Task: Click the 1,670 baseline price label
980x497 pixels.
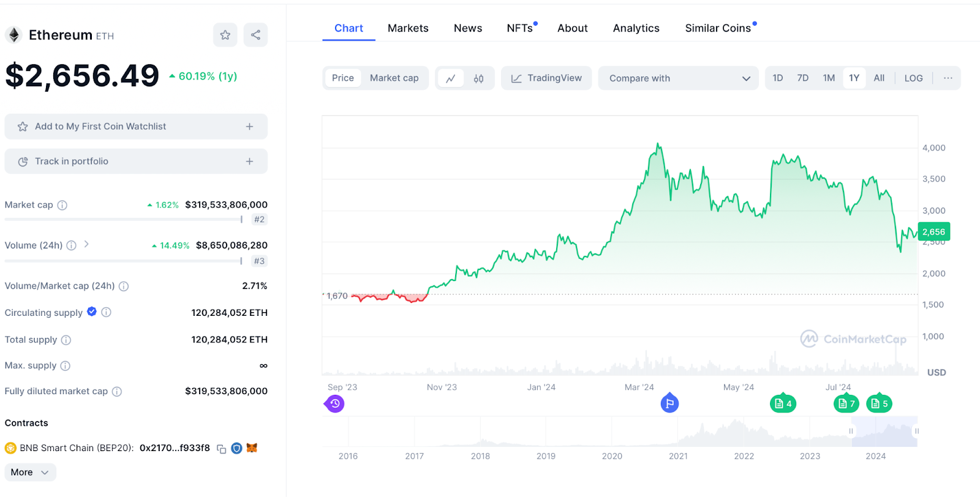Action: pos(337,296)
